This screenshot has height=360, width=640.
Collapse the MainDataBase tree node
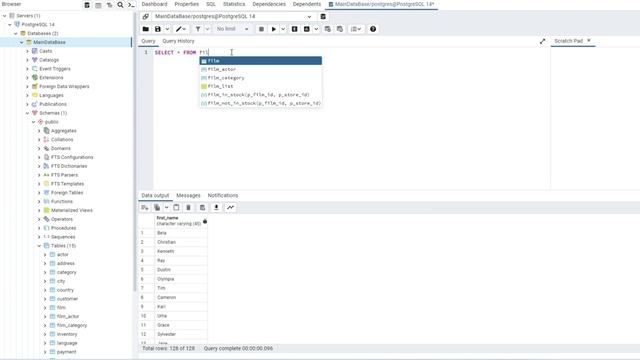[22, 42]
